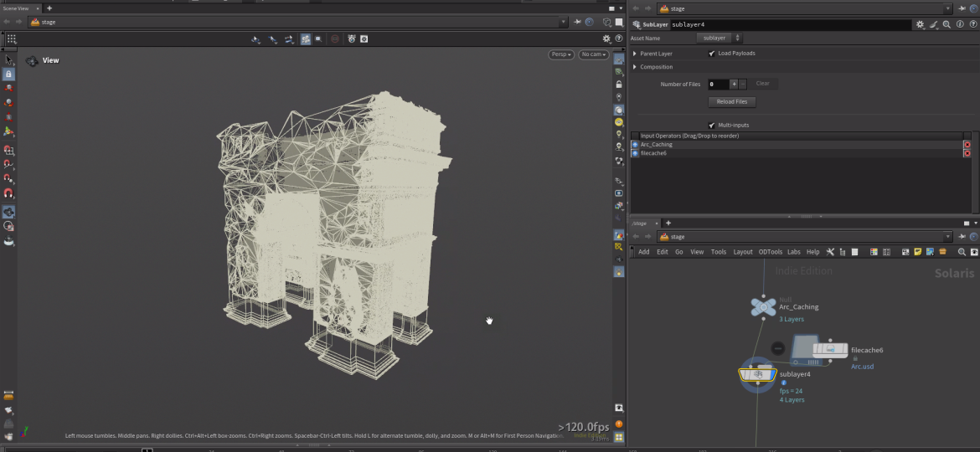Expand the Parent Layer section
Screen dimensions: 980x452
click(635, 54)
